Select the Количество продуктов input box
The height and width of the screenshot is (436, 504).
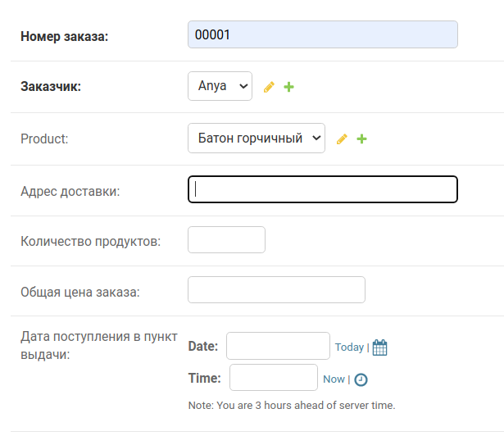tap(227, 240)
